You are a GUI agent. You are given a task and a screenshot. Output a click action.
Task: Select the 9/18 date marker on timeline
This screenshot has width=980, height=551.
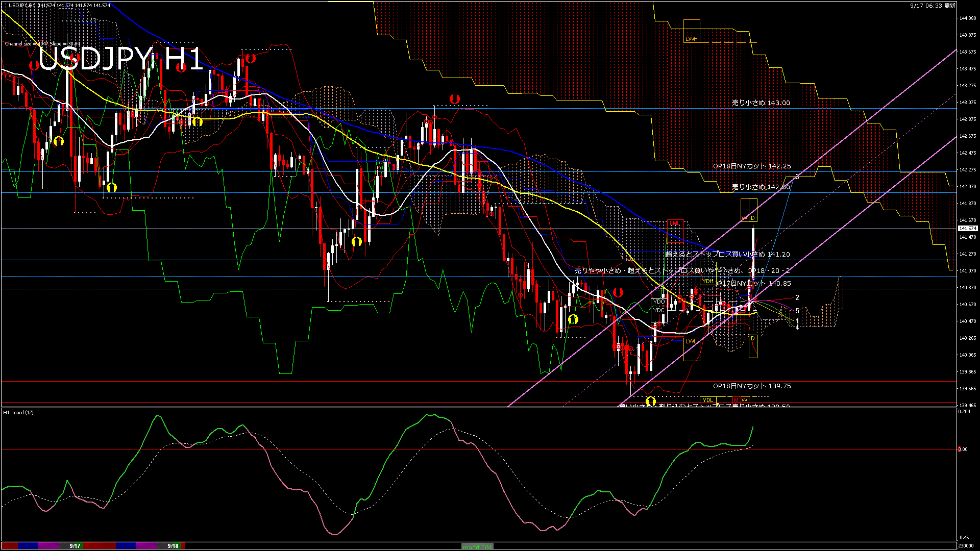point(173,546)
